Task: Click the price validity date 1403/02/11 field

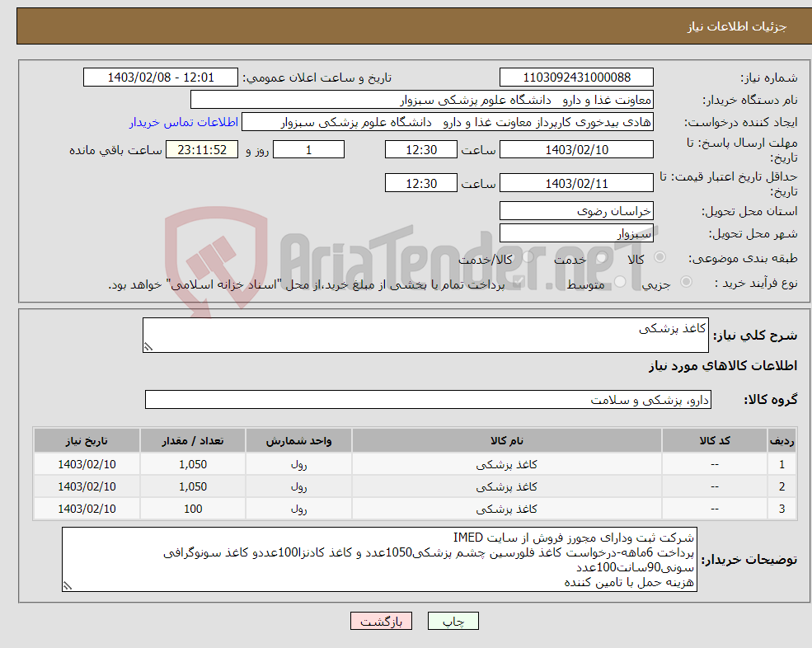Action: point(576,183)
